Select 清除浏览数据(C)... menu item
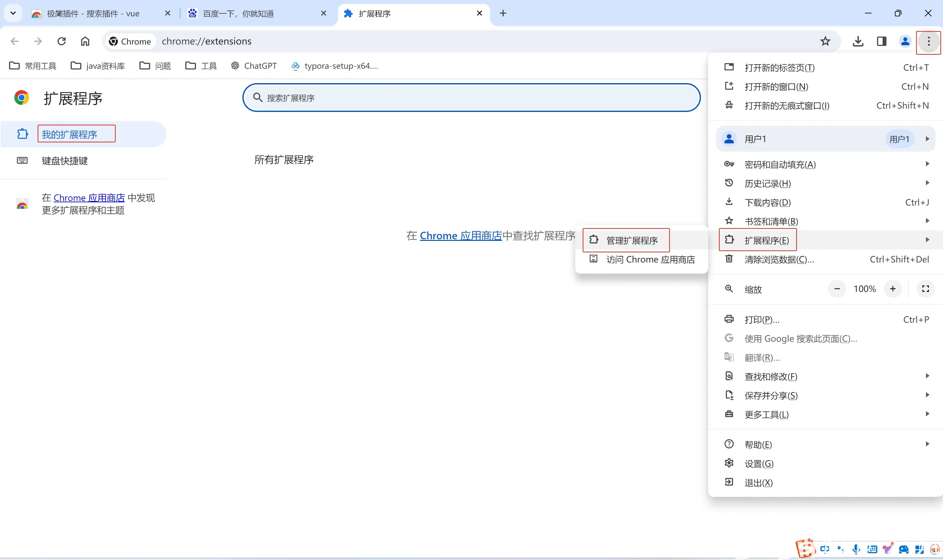This screenshot has width=943, height=560. click(825, 259)
